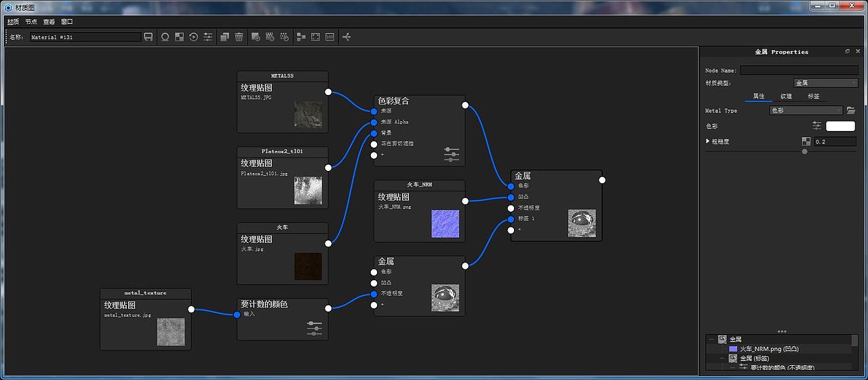Click the Plateox2_t101 texture thumbnail

click(x=308, y=191)
